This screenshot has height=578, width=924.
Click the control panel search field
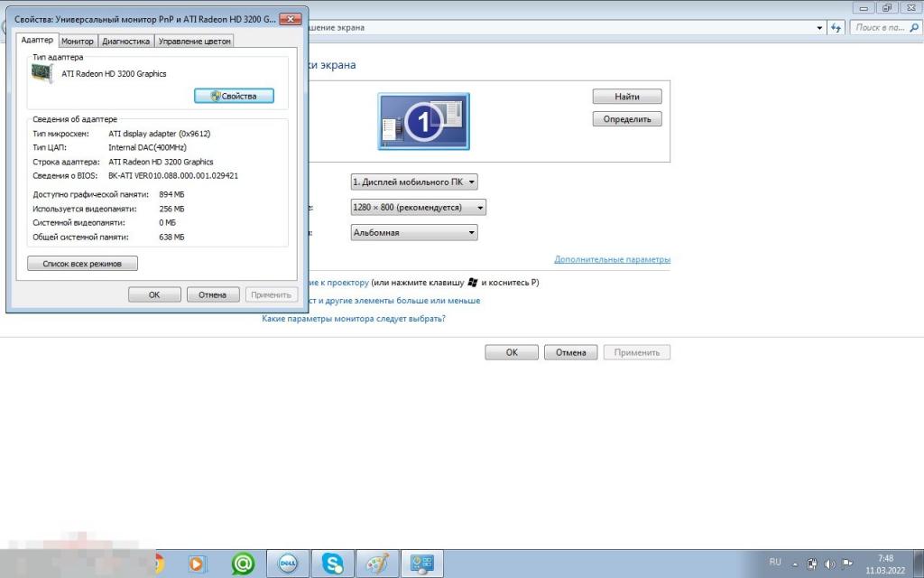coord(885,27)
